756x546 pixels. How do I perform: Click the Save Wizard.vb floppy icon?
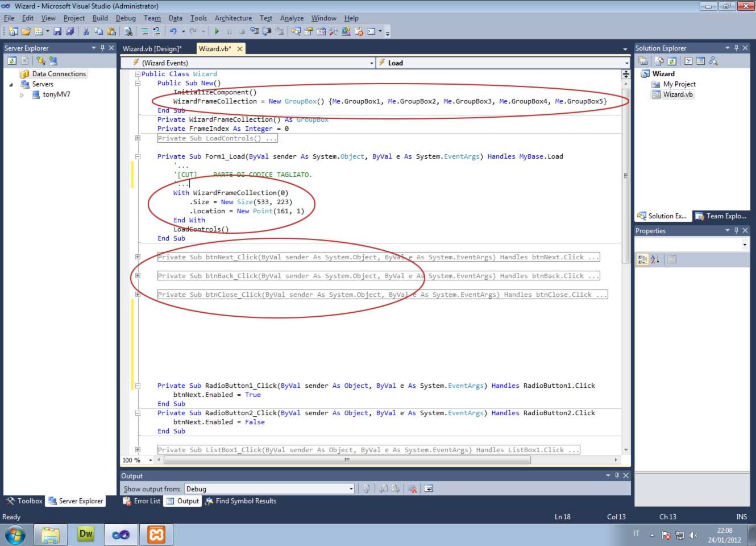point(57,31)
